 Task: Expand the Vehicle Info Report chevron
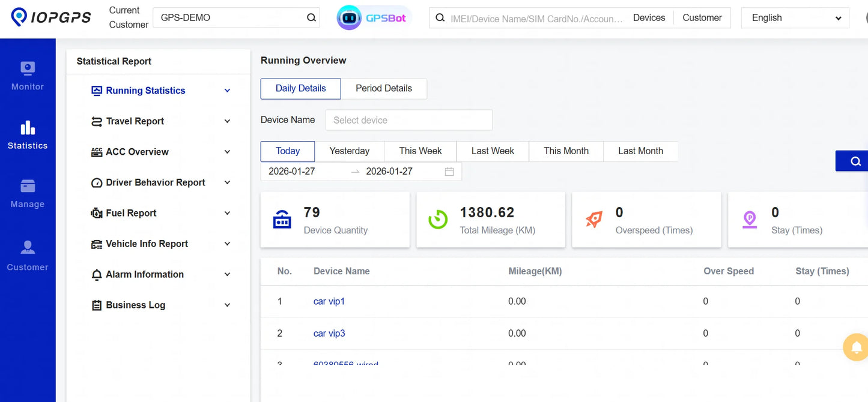tap(227, 244)
